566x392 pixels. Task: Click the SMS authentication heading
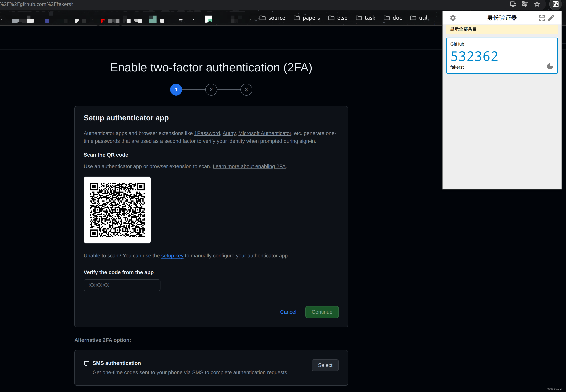(x=116, y=363)
